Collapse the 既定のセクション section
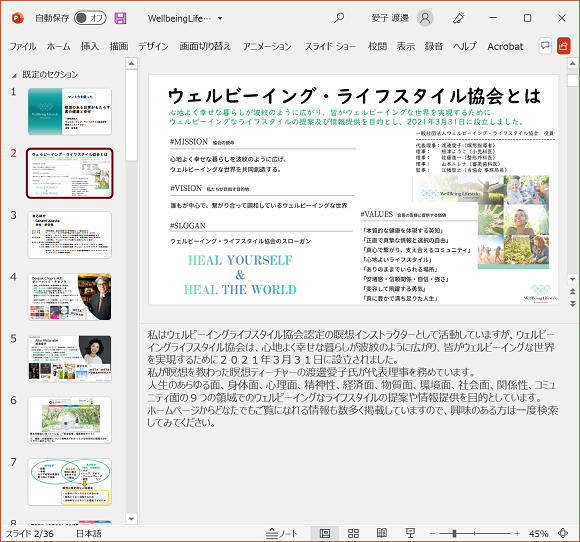This screenshot has width=580, height=542. click(14, 75)
